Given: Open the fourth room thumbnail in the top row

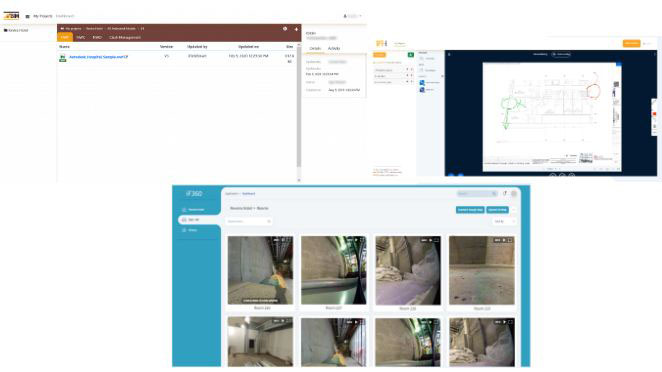Looking at the screenshot, I should pyautogui.click(x=482, y=270).
